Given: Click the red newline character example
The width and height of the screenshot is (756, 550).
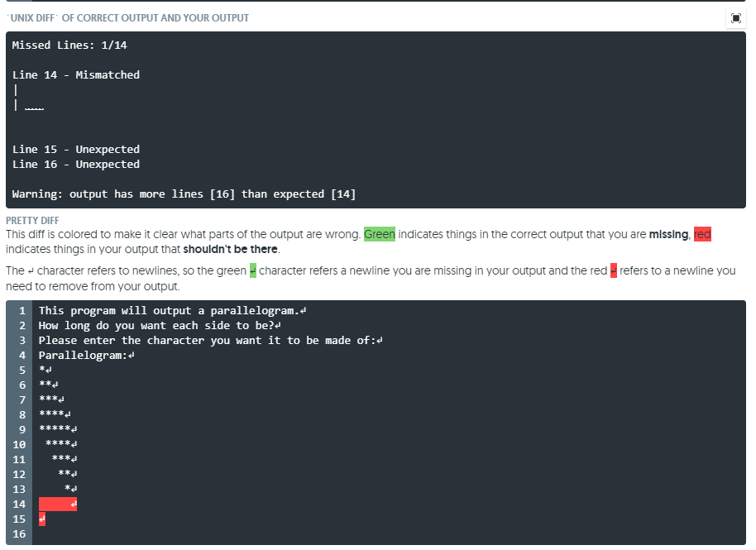Looking at the screenshot, I should 612,270.
